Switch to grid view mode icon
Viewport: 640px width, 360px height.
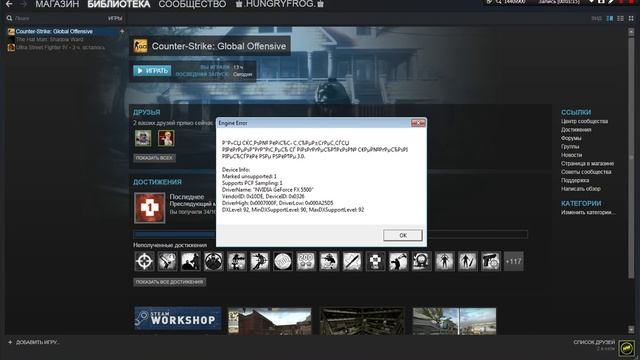631,18
